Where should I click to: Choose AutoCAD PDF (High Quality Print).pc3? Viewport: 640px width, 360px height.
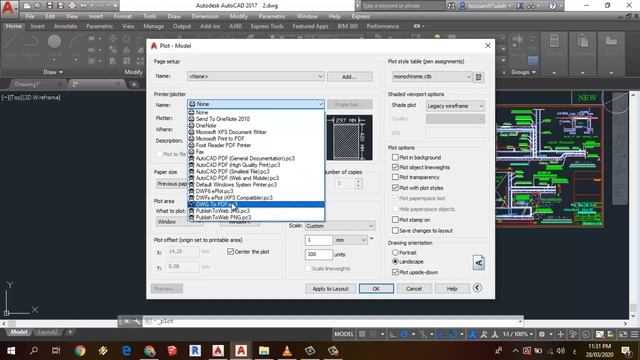[256, 165]
